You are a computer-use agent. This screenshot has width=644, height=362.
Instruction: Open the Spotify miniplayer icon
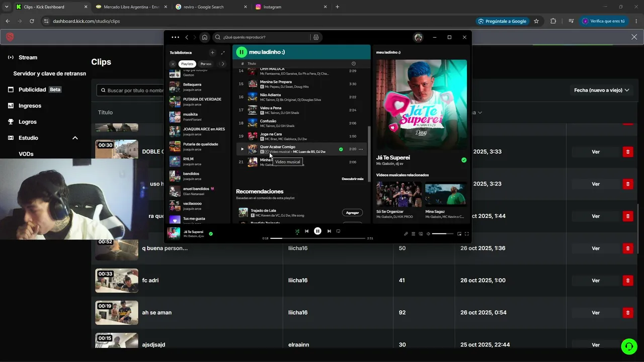tap(459, 234)
